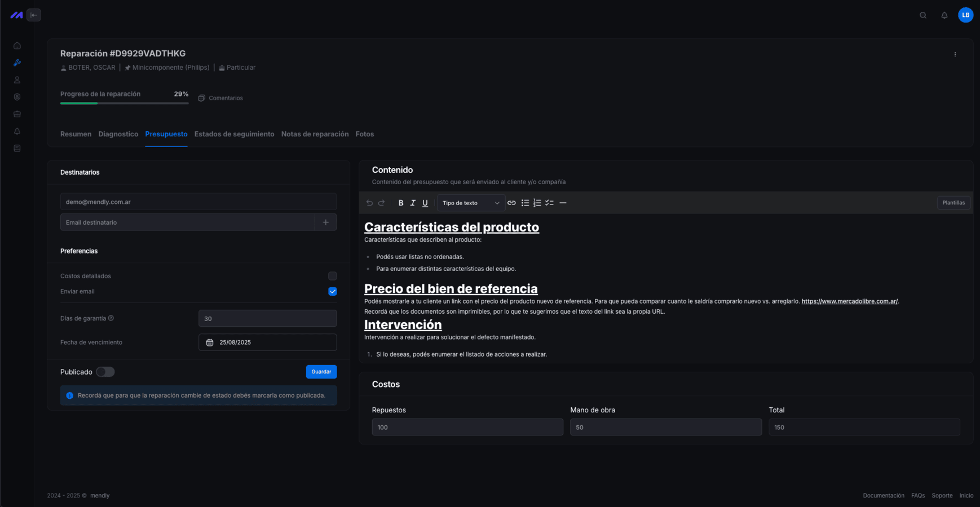This screenshot has height=507, width=980.
Task: Insert horizontal rule in editor
Action: pos(563,203)
